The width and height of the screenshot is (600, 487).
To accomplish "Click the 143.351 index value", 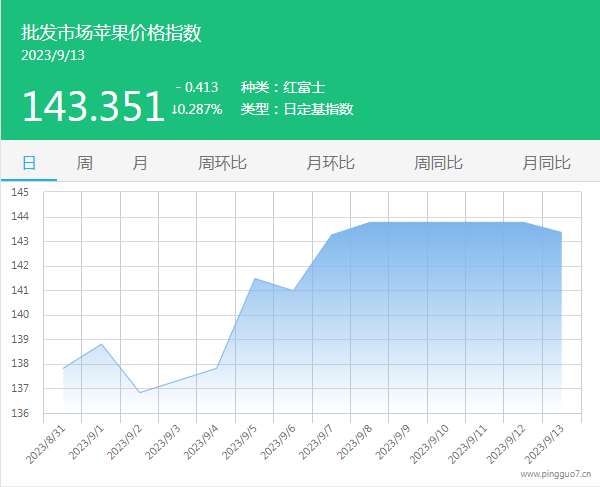I will (x=93, y=106).
